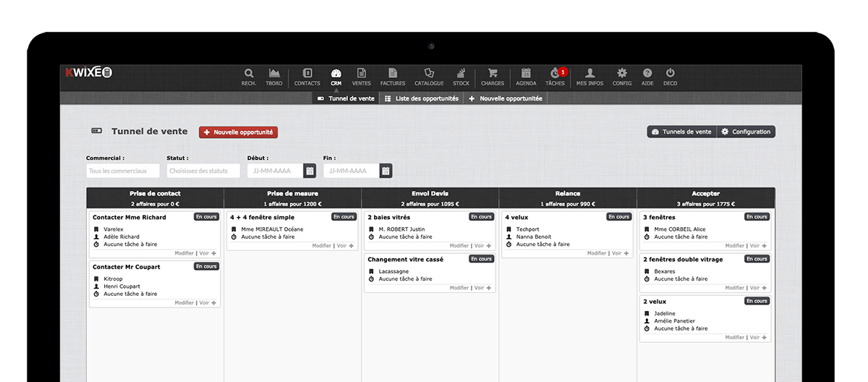Click En cours badge on 3 fenêtres card
The width and height of the screenshot is (868, 382).
tap(757, 217)
